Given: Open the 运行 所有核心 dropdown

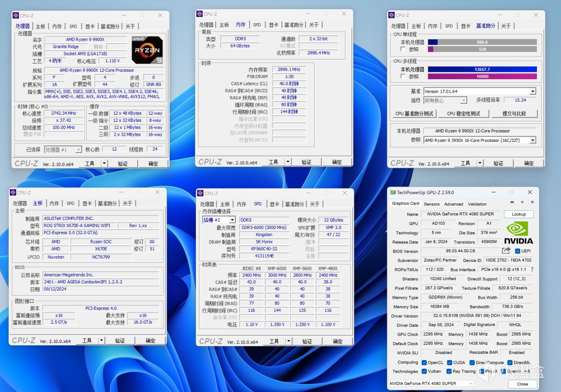Looking at the screenshot, I should pos(463,100).
